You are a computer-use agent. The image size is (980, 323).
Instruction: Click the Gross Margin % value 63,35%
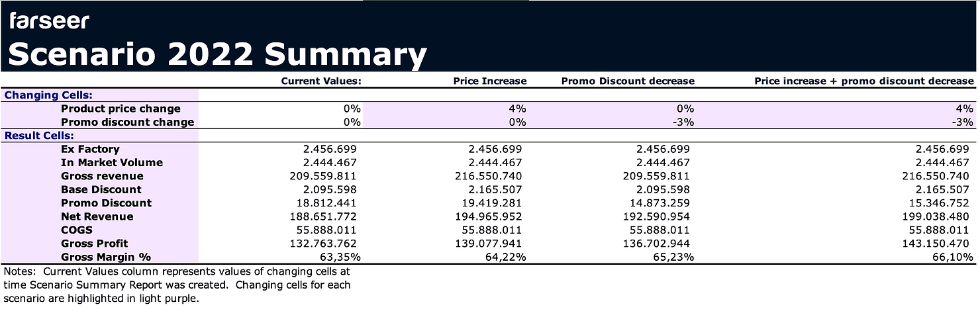342,257
